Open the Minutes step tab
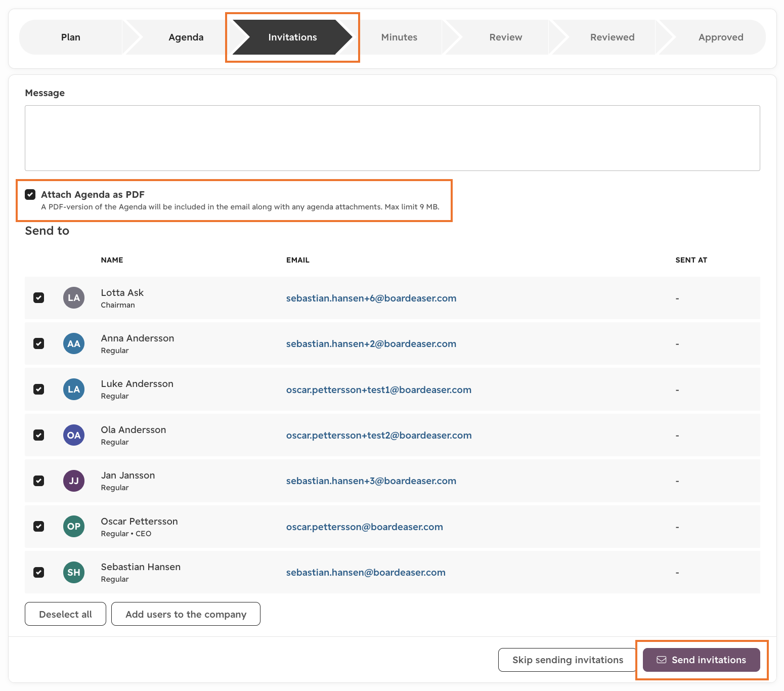784x691 pixels. [399, 37]
